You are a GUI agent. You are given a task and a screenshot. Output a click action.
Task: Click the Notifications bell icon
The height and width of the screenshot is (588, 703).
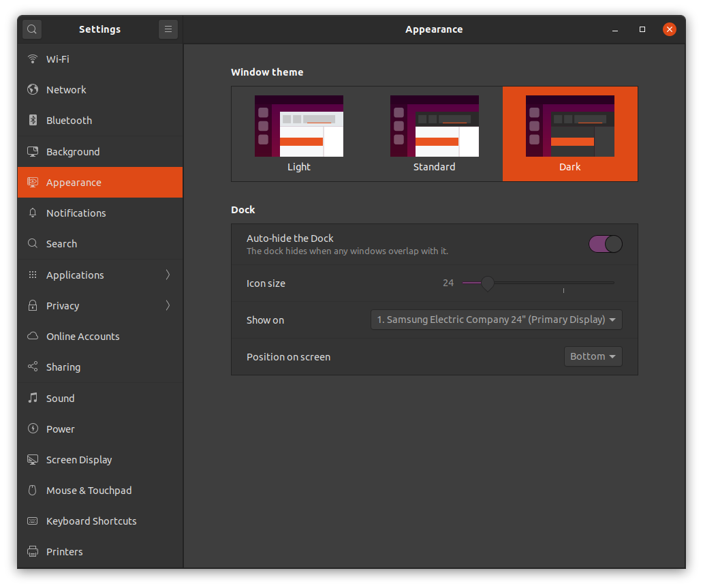[33, 213]
